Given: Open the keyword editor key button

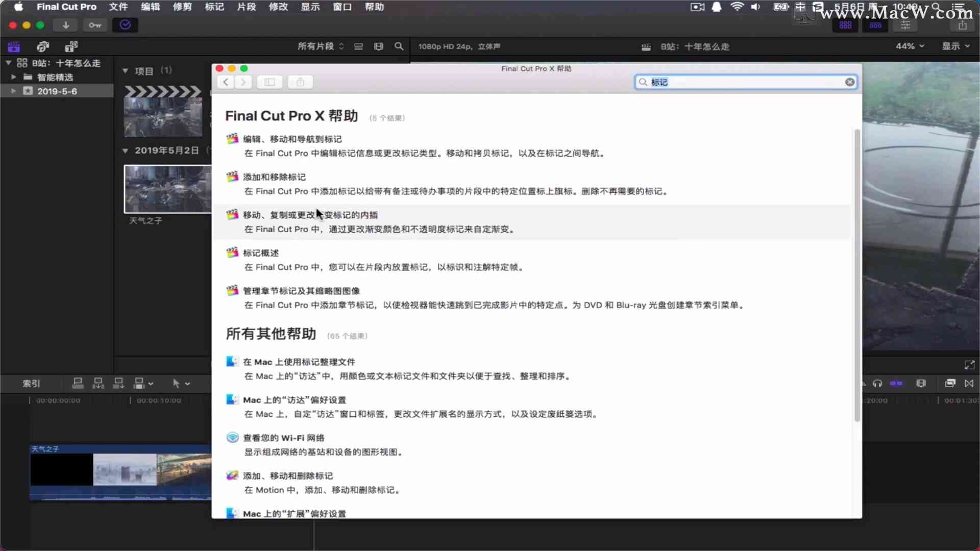Looking at the screenshot, I should click(95, 25).
